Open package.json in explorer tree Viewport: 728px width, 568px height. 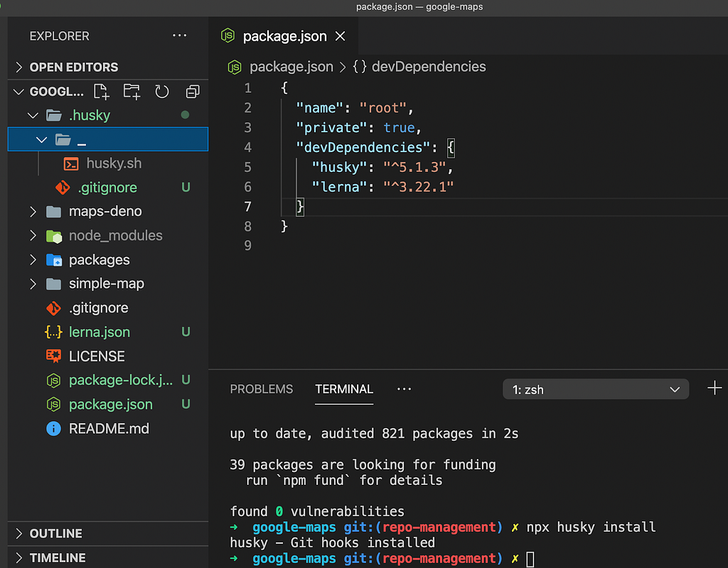(x=110, y=404)
